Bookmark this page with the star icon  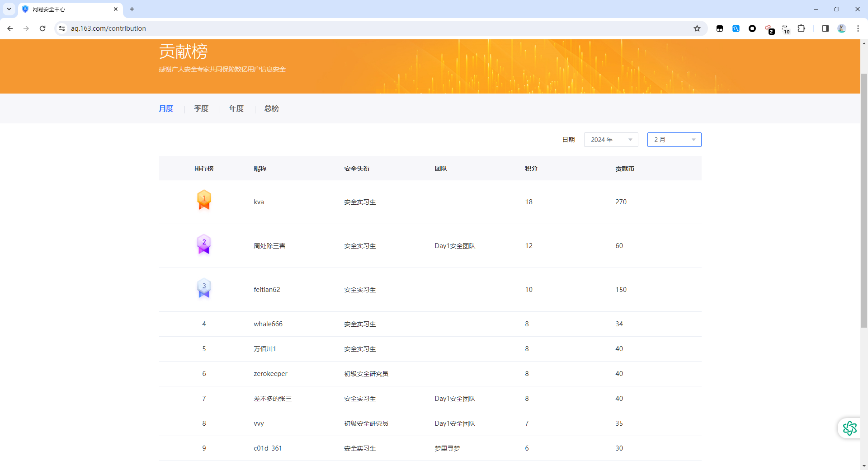click(x=697, y=28)
